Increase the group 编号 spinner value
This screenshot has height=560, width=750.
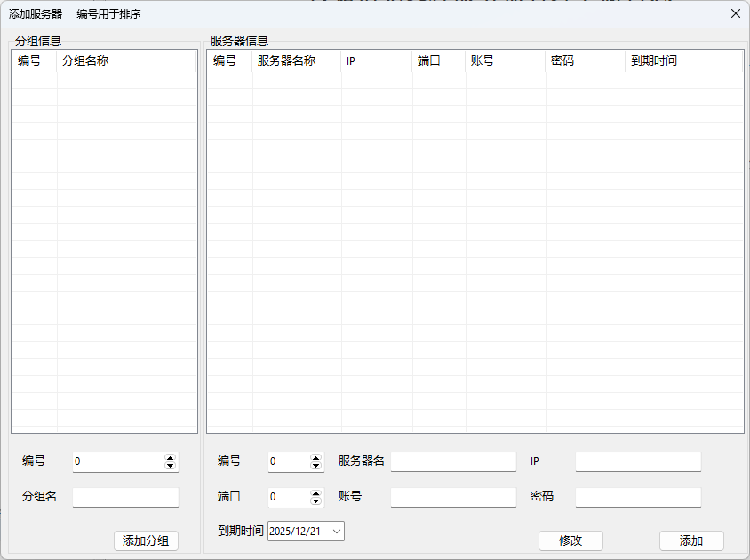tap(171, 458)
